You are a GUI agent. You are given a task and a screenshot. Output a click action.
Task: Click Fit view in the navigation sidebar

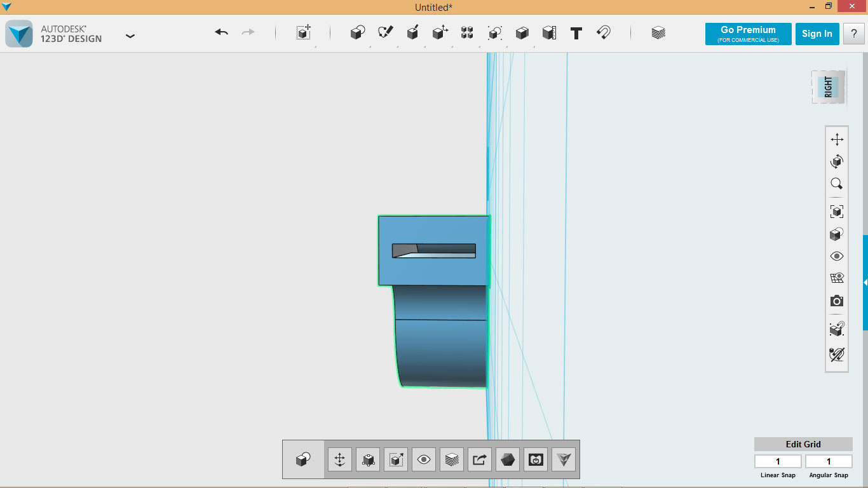(x=837, y=210)
